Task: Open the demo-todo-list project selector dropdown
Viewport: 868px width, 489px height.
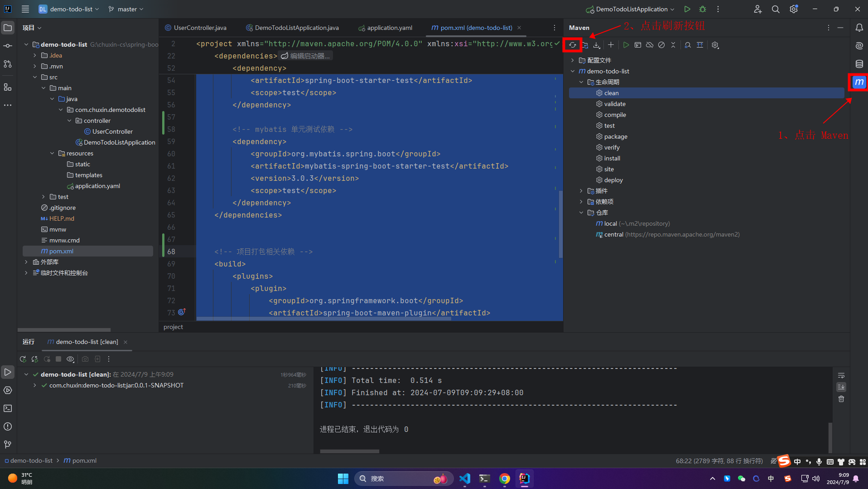Action: tap(69, 9)
